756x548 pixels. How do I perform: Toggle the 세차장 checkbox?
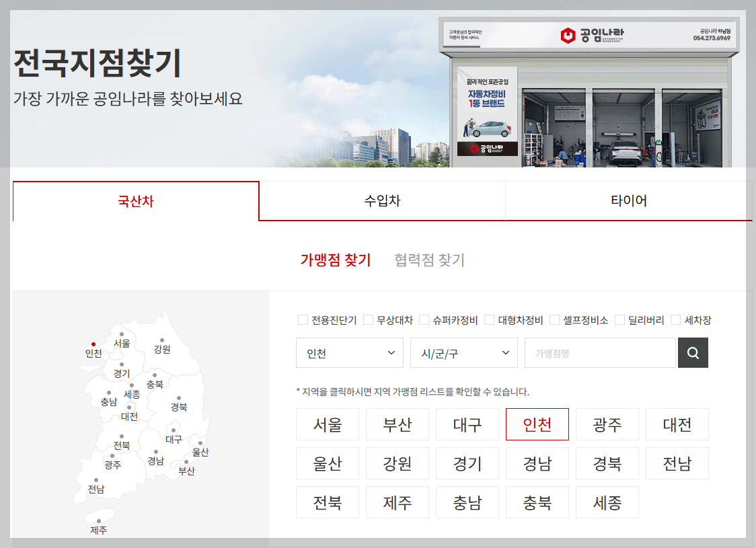point(675,320)
